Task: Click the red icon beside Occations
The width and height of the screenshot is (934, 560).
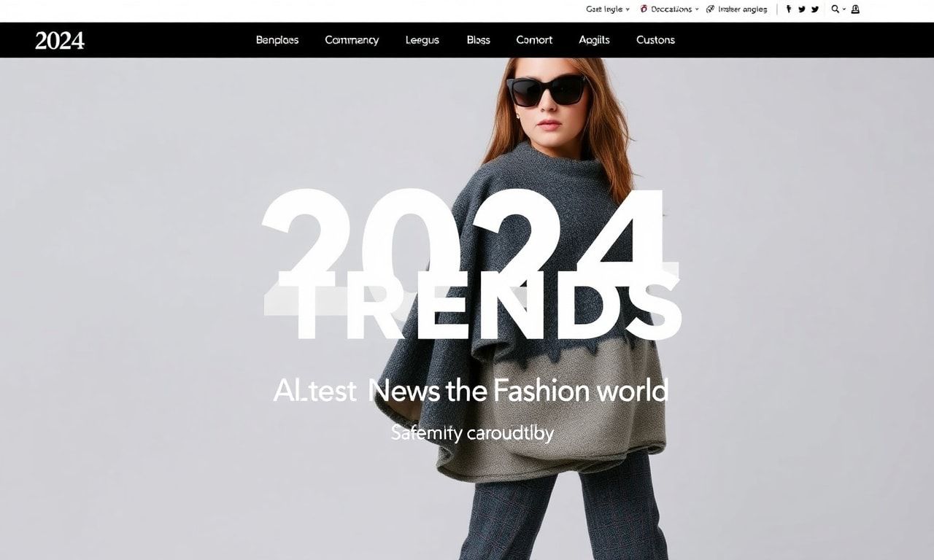Action: point(644,9)
